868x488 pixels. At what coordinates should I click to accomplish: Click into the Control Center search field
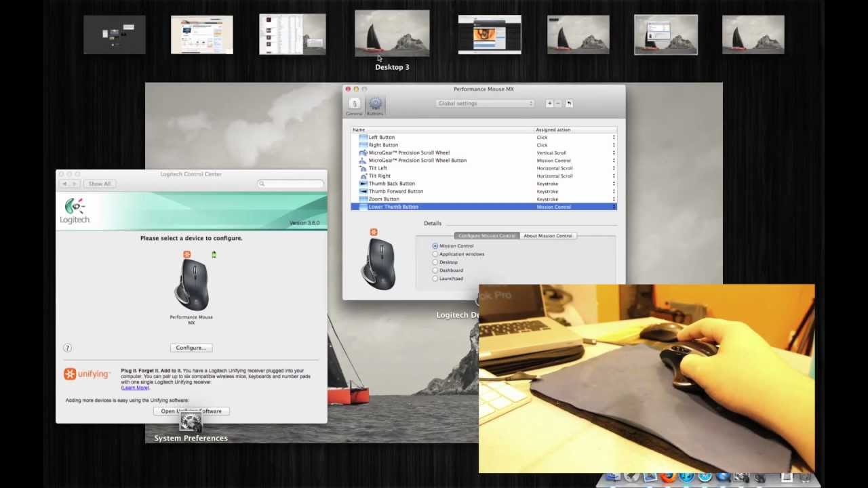290,184
